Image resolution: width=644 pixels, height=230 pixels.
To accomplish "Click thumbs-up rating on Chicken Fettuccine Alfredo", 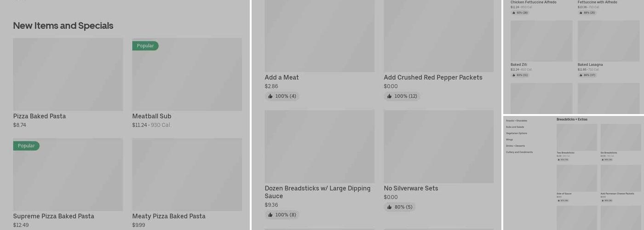I will coord(520,13).
